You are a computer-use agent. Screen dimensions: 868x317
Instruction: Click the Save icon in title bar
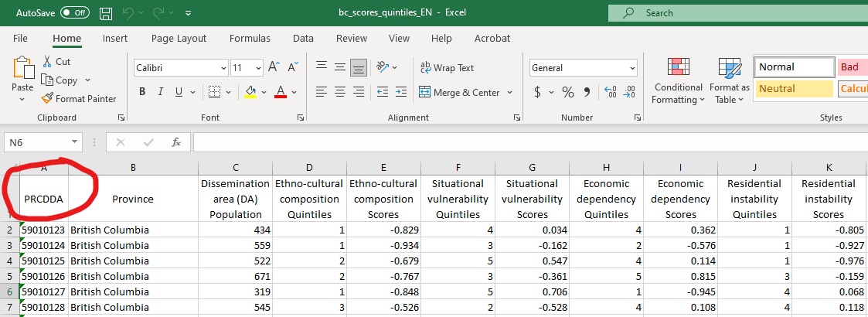(x=106, y=13)
